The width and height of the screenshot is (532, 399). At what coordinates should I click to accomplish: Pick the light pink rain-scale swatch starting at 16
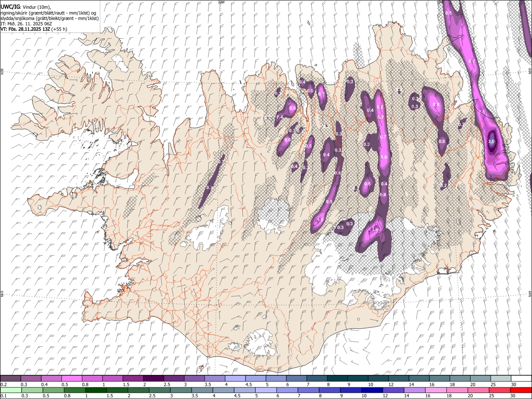click(x=436, y=390)
